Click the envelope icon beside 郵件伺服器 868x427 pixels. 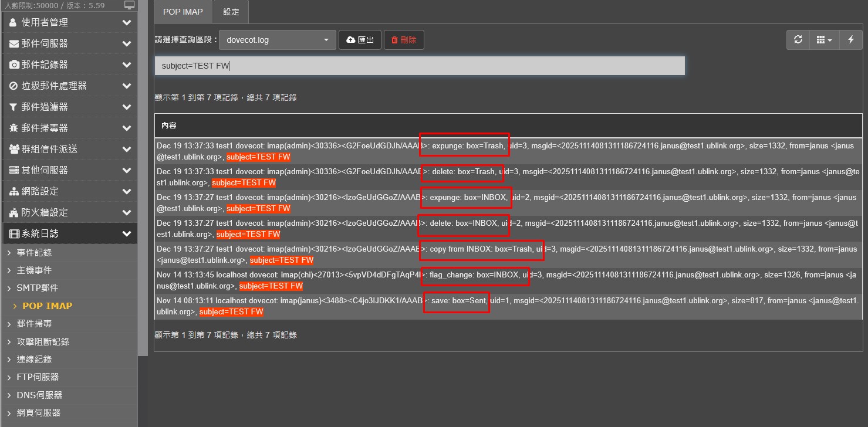point(14,43)
